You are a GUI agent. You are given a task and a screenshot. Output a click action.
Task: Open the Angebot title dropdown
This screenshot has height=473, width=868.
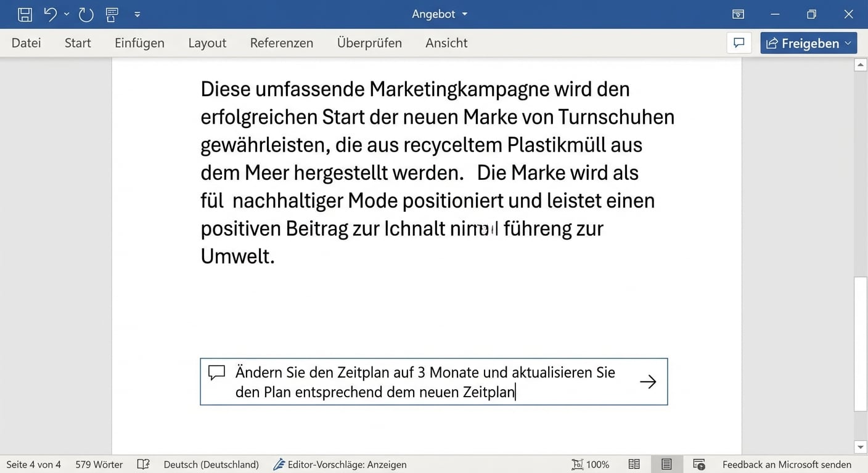(x=465, y=14)
